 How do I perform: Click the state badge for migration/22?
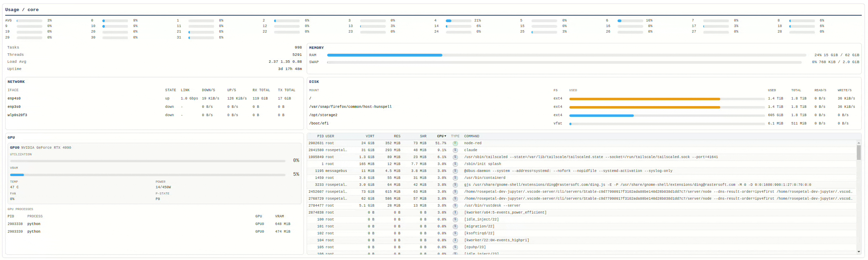point(455,226)
